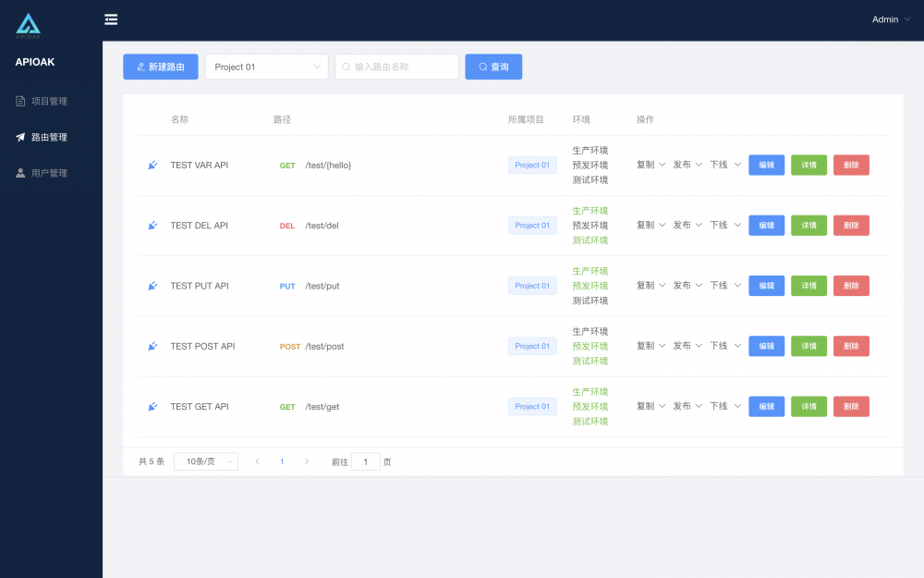Viewport: 924px width, 578px height.
Task: Click the 查询 search button
Action: click(x=493, y=67)
